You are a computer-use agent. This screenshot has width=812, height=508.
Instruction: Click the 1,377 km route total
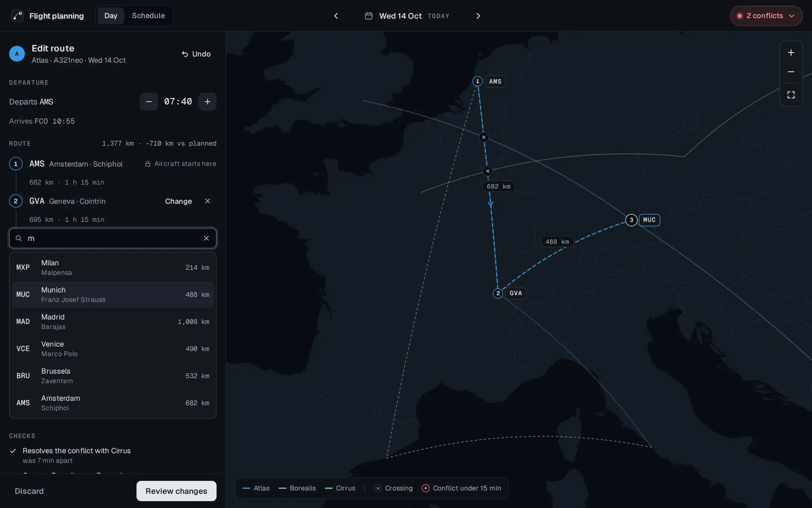click(118, 144)
